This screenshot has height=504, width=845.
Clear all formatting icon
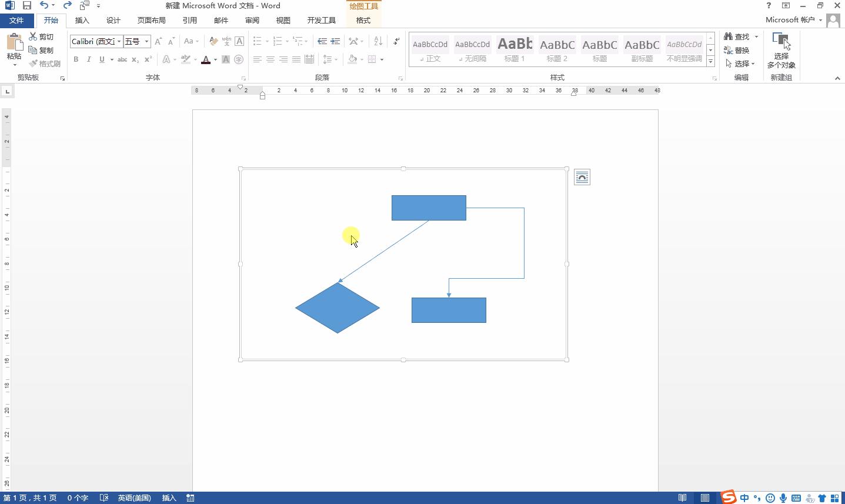213,41
